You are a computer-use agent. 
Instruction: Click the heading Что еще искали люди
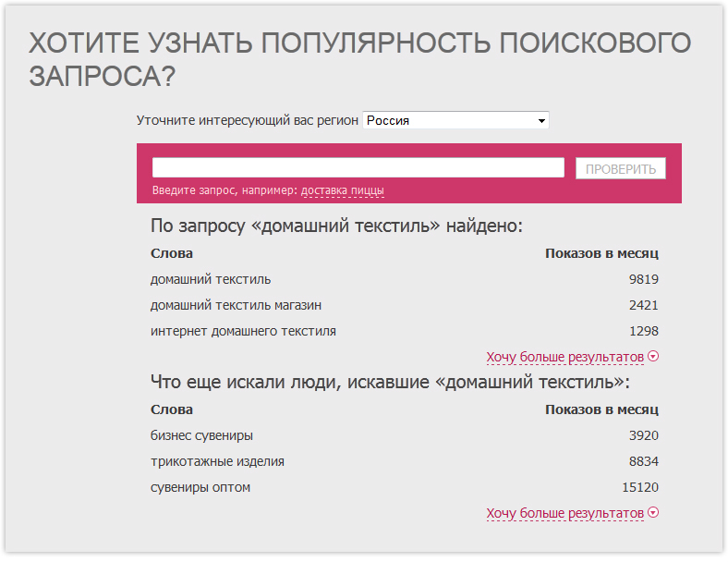click(x=390, y=383)
